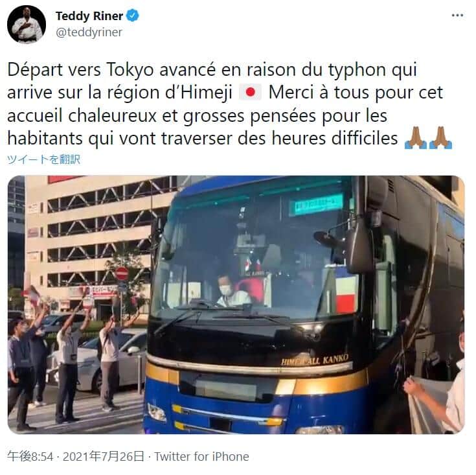Click the blue bus in the video thumbnail

click(x=304, y=305)
